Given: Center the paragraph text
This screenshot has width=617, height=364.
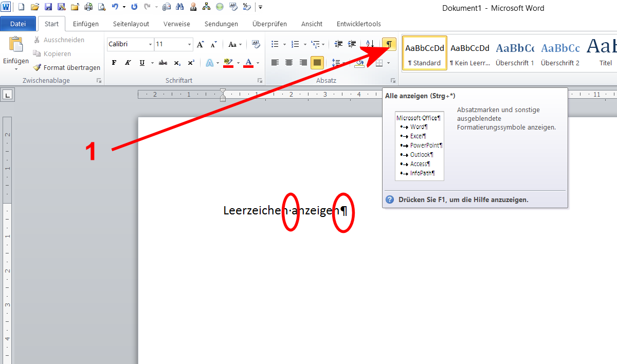Looking at the screenshot, I should pyautogui.click(x=289, y=63).
